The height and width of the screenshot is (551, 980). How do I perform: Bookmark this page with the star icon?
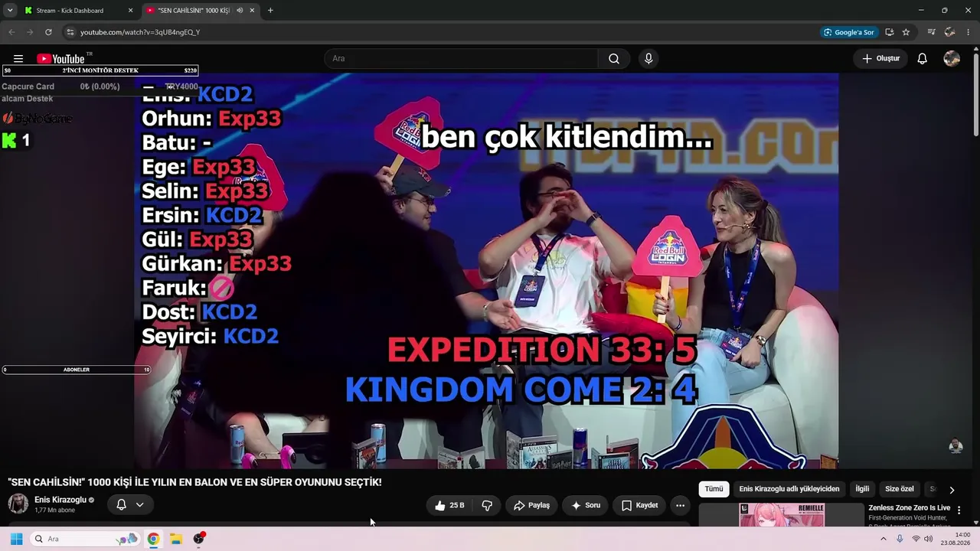tap(906, 32)
